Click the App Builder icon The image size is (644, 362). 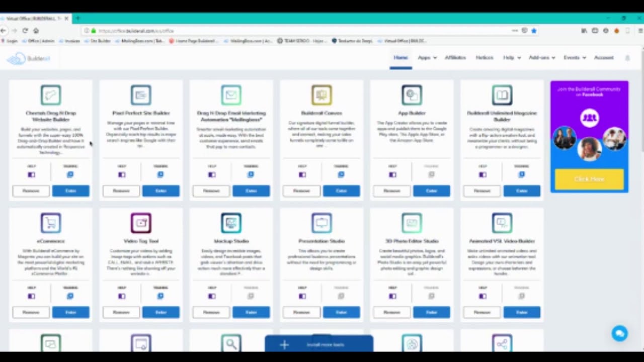[x=412, y=95]
